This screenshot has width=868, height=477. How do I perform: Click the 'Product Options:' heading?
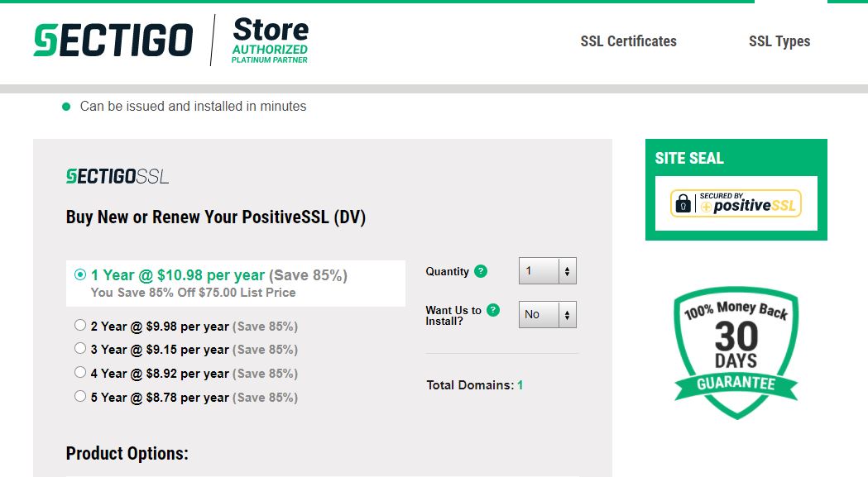[x=127, y=453]
